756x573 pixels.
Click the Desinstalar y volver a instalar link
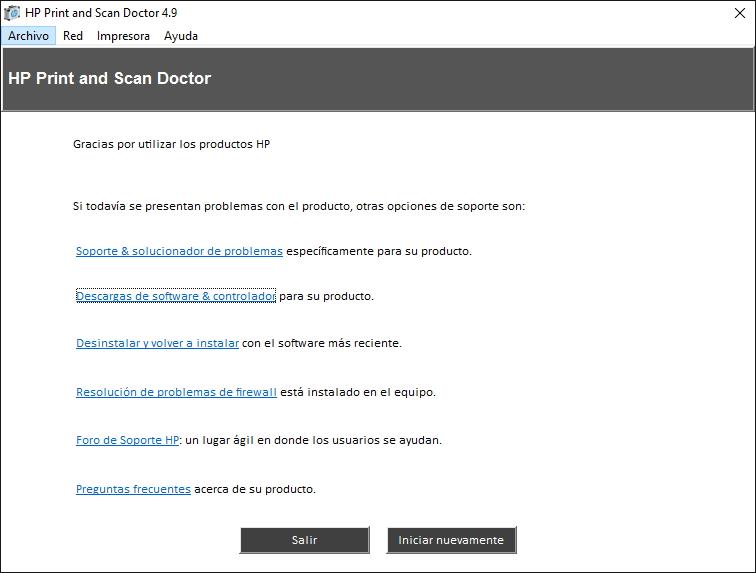157,343
